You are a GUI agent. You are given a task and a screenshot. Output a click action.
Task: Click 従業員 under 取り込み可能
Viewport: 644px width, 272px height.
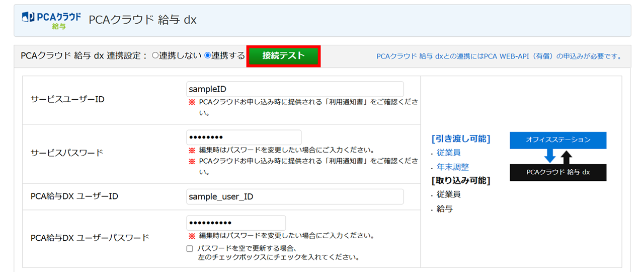(x=449, y=194)
